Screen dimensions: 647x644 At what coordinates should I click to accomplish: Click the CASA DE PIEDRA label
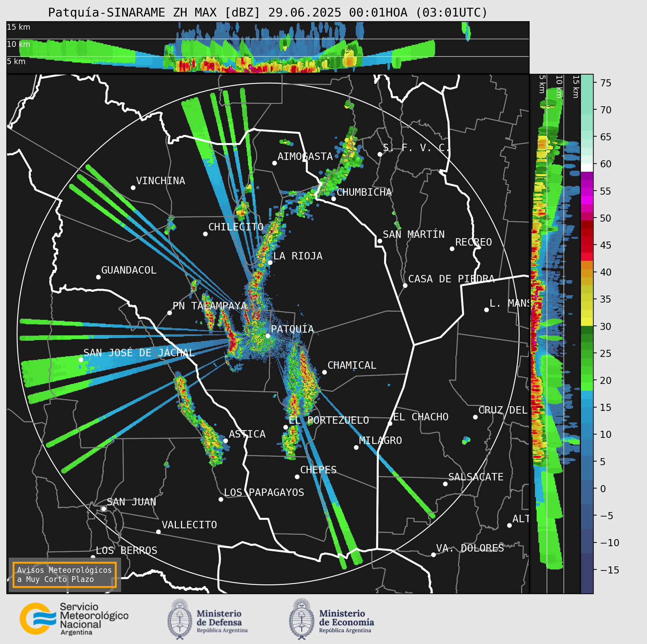tap(451, 279)
